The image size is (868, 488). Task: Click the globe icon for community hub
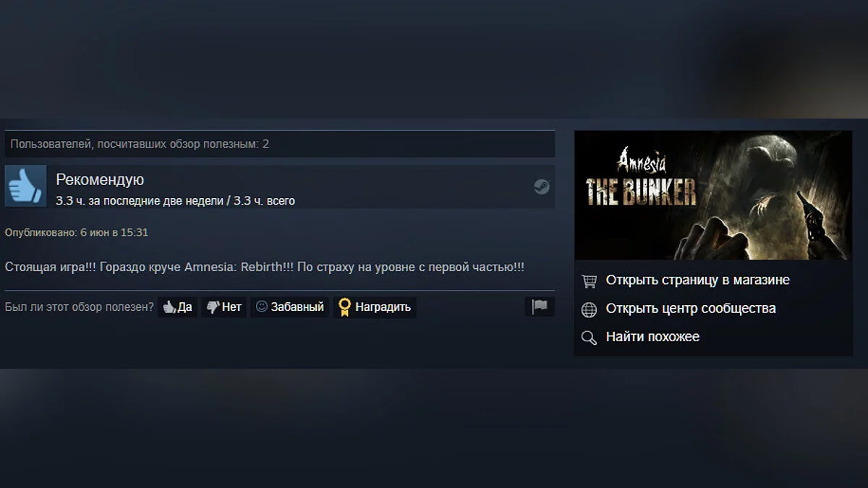click(x=590, y=309)
